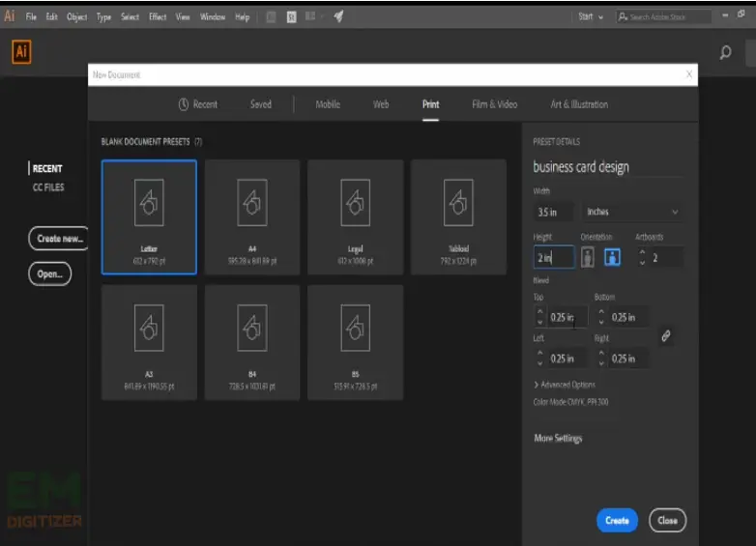Click the top bleed value field
Viewport: 756px width, 546px height.
coord(567,317)
